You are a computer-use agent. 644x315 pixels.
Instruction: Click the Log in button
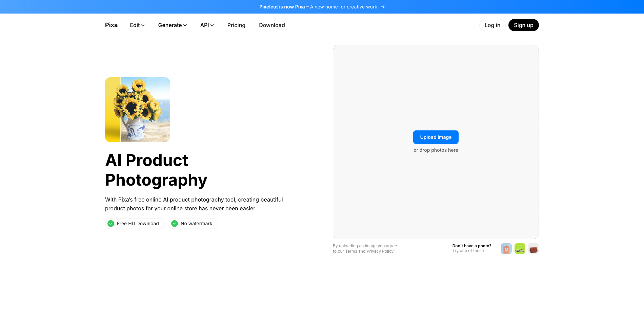coord(492,25)
